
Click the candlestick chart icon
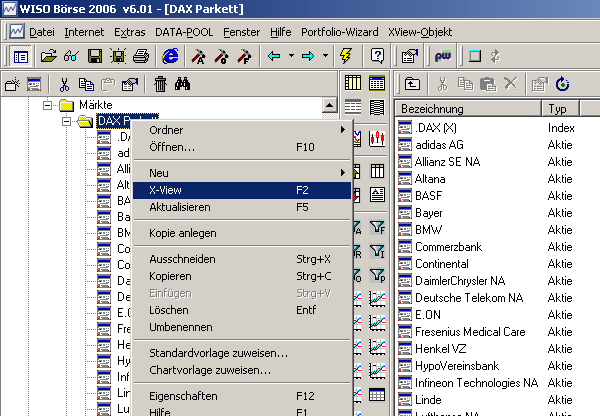pyautogui.click(x=377, y=138)
